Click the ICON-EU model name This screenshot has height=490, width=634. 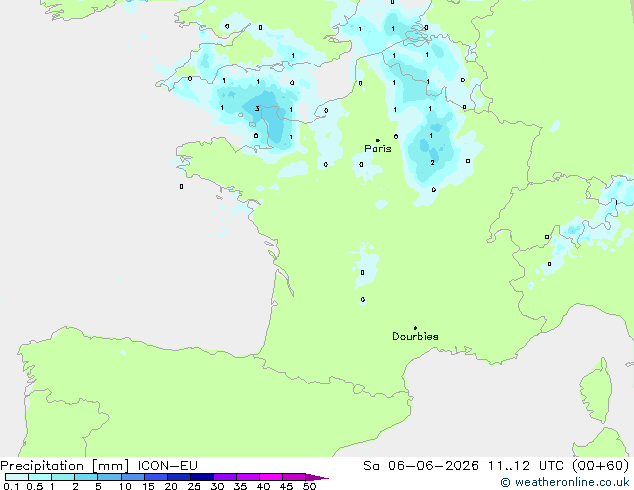pyautogui.click(x=167, y=466)
